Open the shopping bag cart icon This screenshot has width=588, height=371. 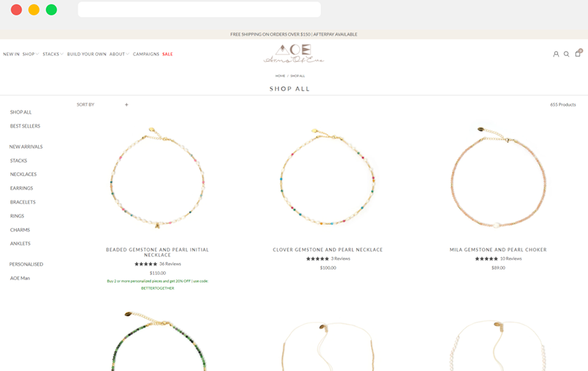click(x=578, y=54)
